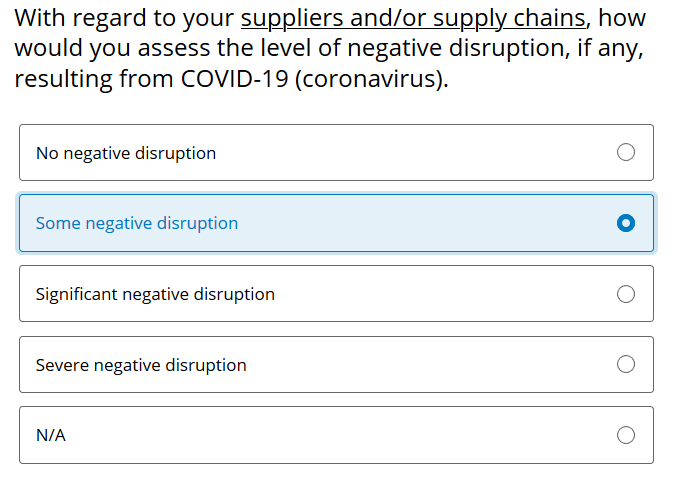Select the 'No negative disruption' radio circle

click(x=626, y=152)
